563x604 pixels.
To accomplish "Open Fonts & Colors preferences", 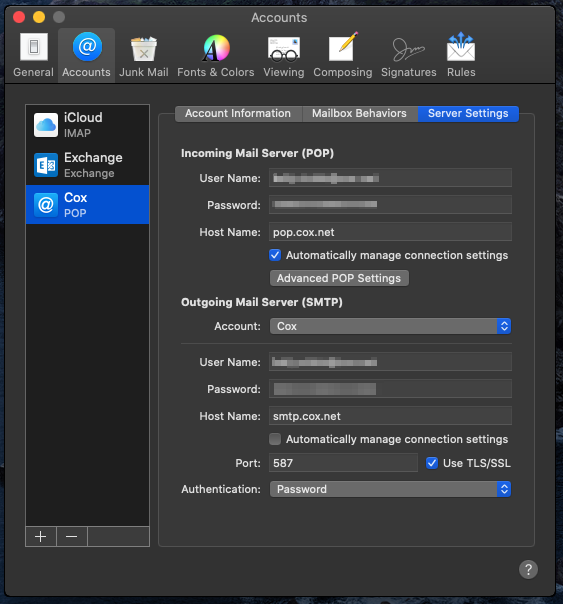I will click(216, 55).
